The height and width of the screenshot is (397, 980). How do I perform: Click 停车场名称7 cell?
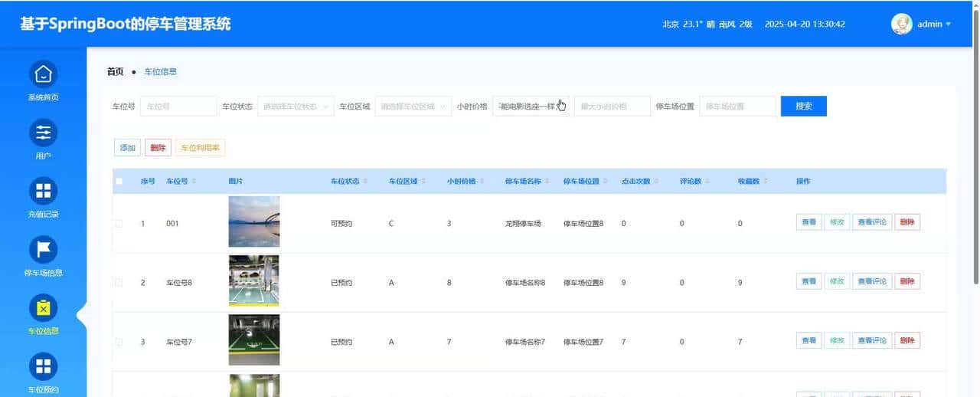(525, 342)
